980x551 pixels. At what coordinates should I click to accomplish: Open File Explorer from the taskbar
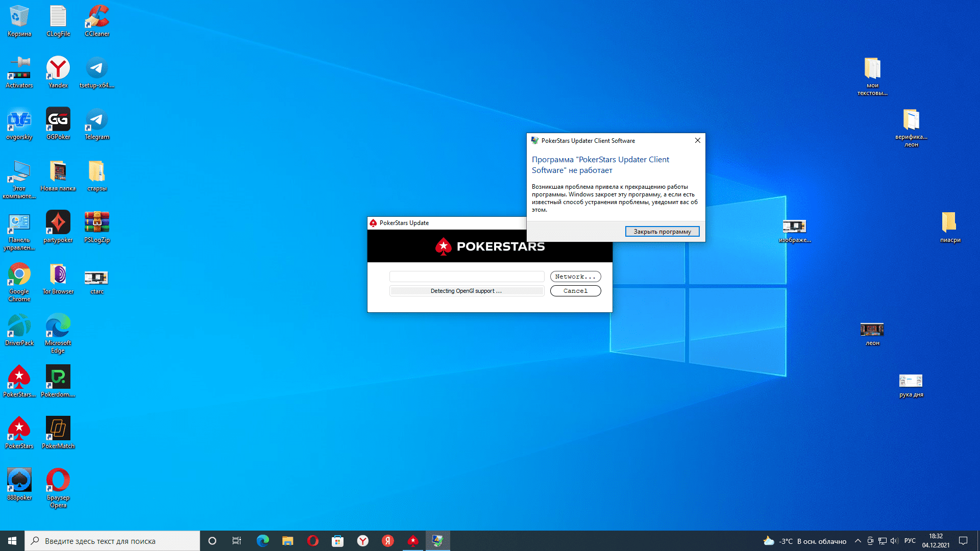(x=287, y=541)
